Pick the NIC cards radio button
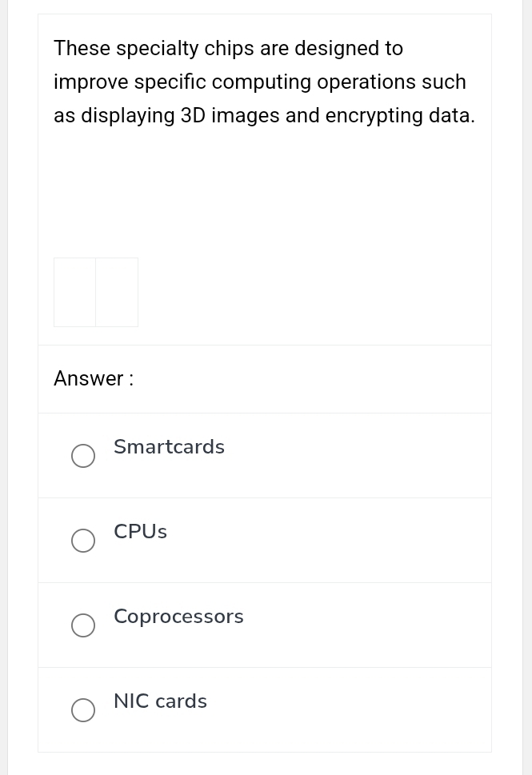The height and width of the screenshot is (775, 532). click(83, 710)
